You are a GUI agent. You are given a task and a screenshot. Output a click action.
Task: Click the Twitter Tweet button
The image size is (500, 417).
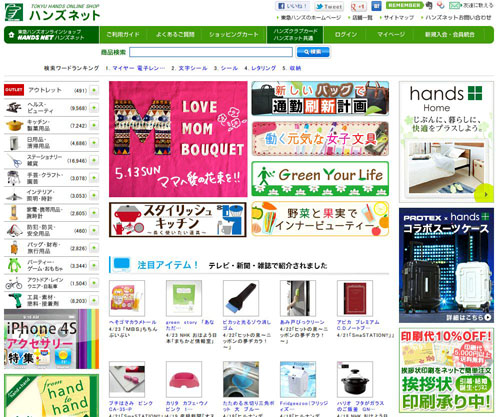tap(329, 6)
